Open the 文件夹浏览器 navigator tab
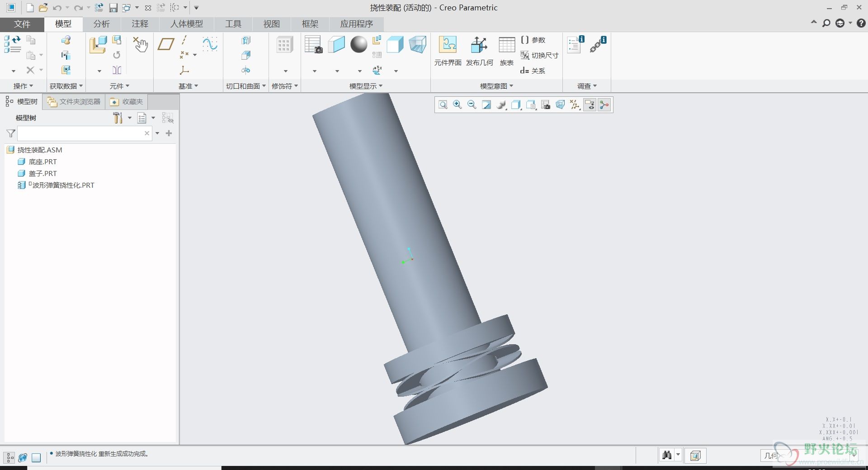 74,102
